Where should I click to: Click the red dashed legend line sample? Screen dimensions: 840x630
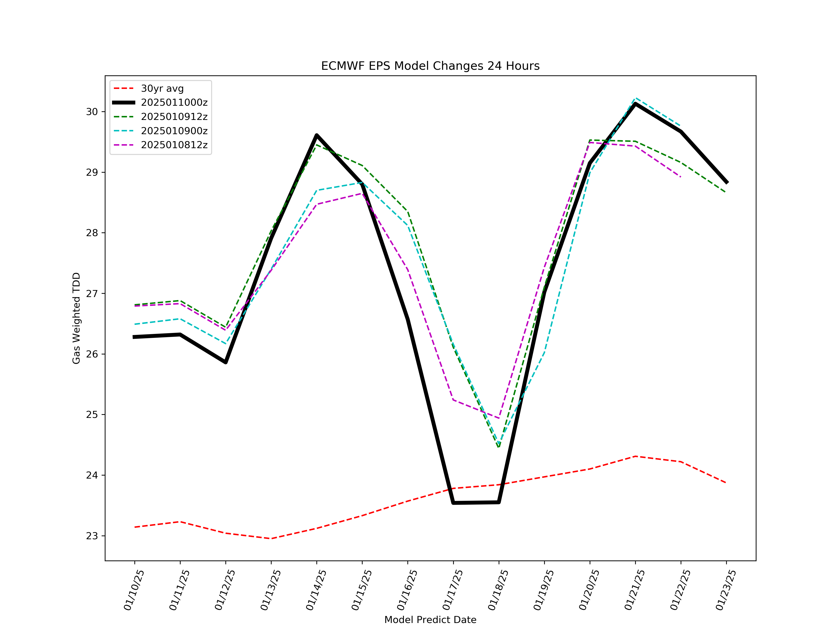pyautogui.click(x=124, y=88)
